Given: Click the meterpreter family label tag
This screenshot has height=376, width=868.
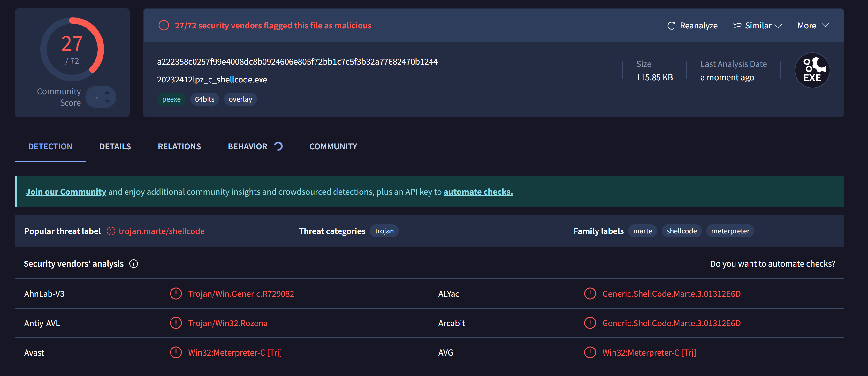Looking at the screenshot, I should pyautogui.click(x=730, y=231).
